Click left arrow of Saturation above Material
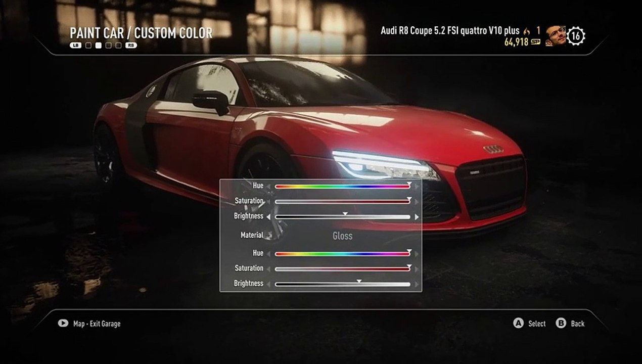This screenshot has height=364, width=642. click(x=268, y=202)
